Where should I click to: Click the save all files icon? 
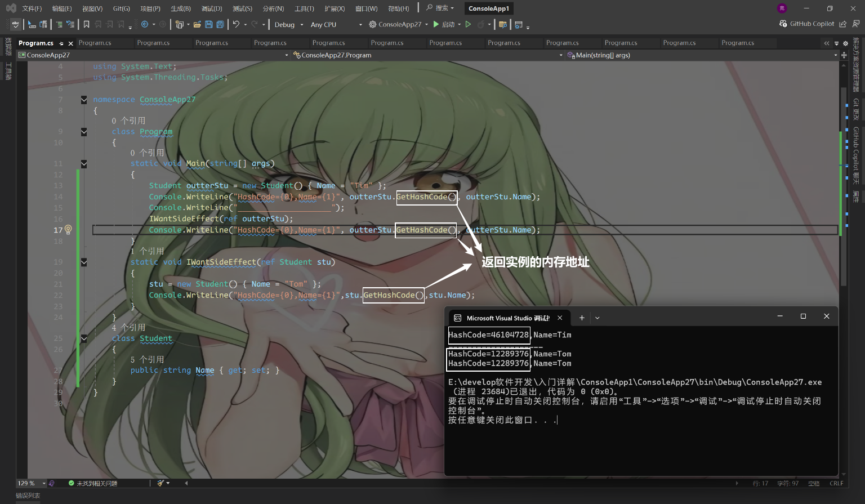(x=220, y=24)
